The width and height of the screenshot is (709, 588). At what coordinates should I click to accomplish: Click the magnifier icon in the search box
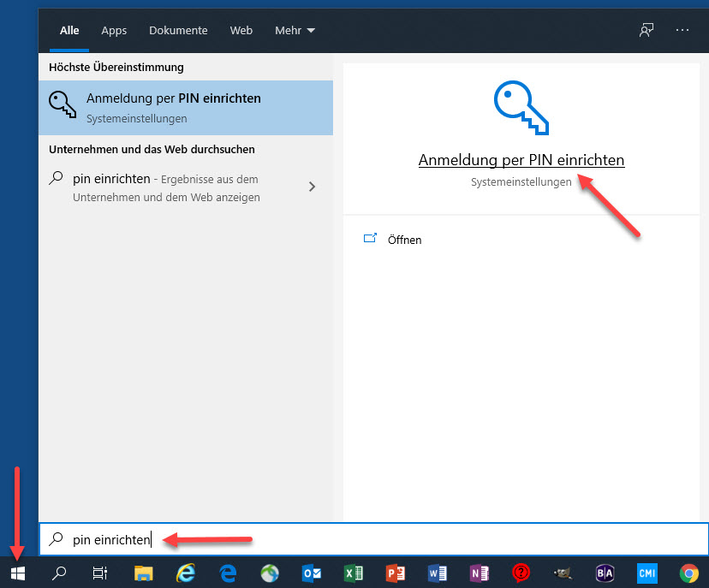pos(56,538)
